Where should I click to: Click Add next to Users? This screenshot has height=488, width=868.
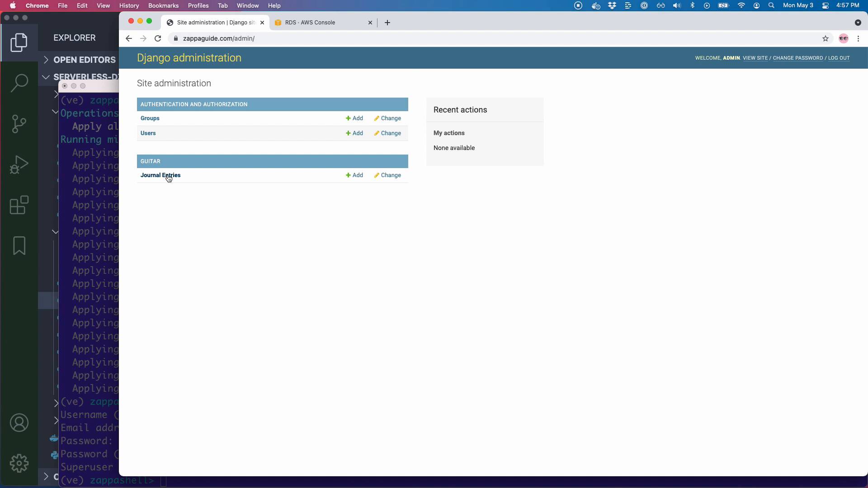tap(354, 133)
